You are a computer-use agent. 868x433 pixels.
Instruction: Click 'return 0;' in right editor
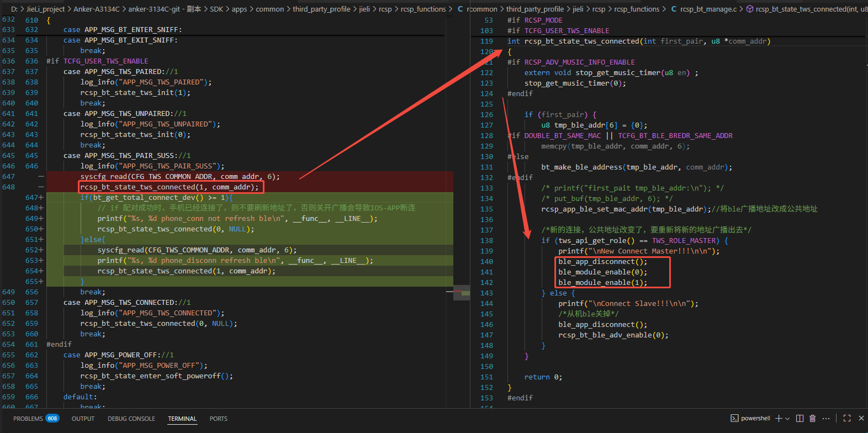coord(543,377)
